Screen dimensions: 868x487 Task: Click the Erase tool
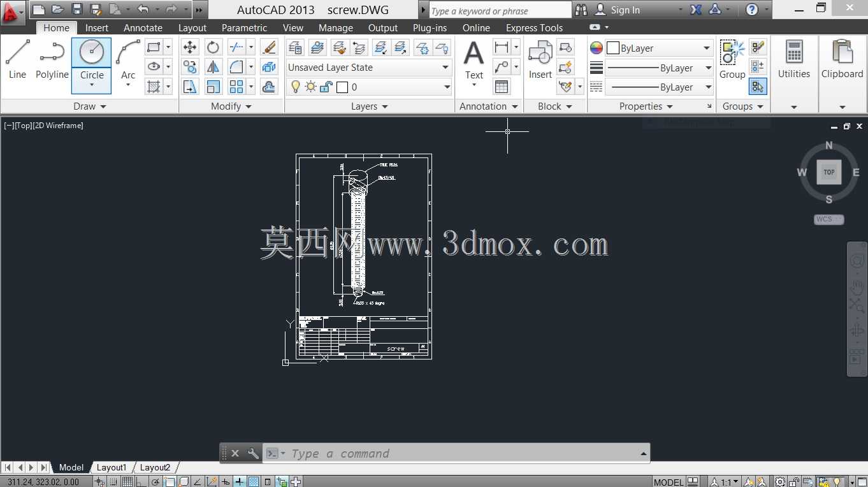click(x=269, y=47)
